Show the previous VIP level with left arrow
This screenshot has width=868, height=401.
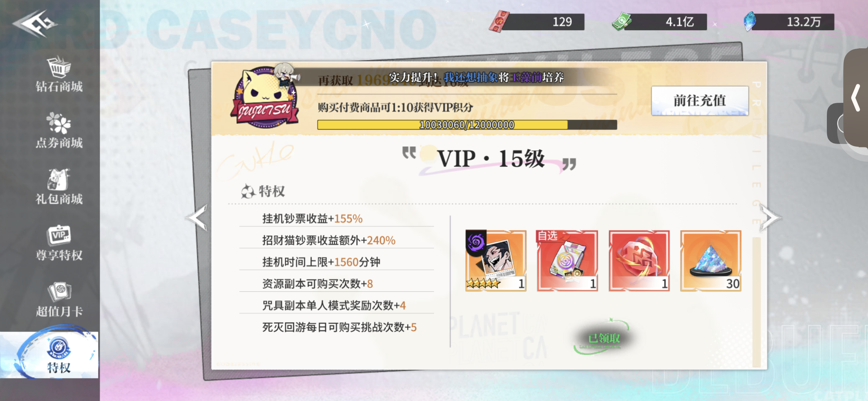pos(197,217)
